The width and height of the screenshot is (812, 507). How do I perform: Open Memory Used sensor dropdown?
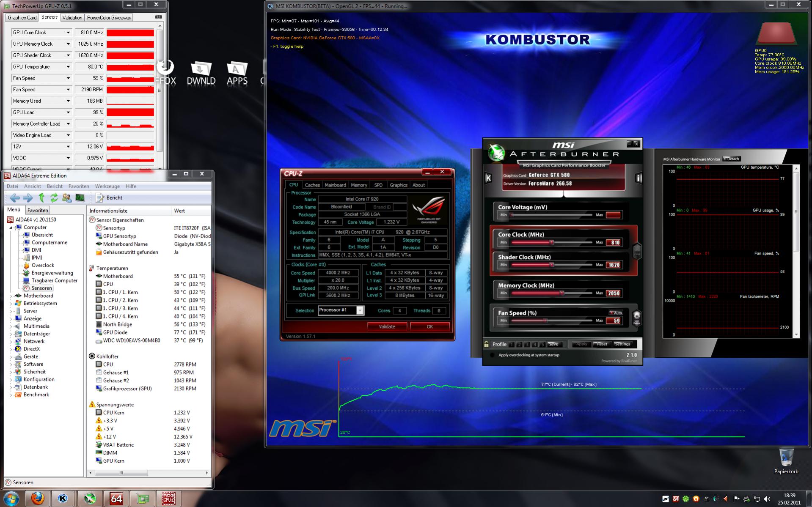click(68, 101)
